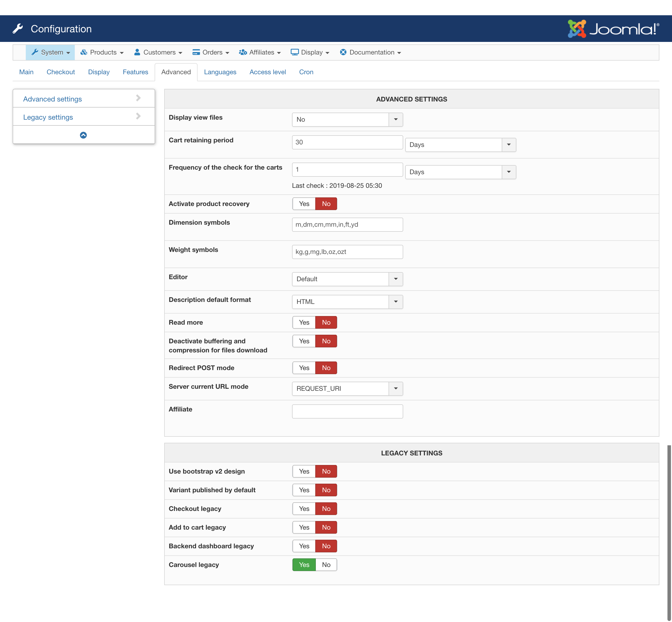The image size is (672, 622).
Task: Open the Products menu
Action: click(x=102, y=52)
